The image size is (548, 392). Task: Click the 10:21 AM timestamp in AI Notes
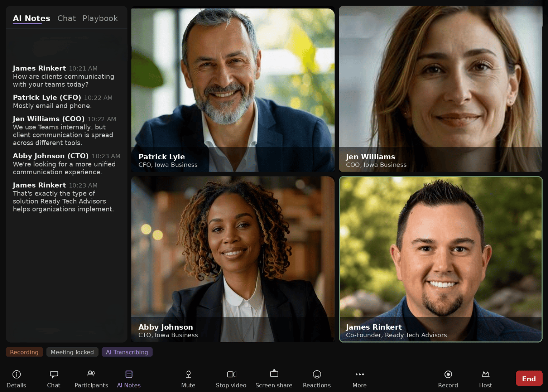[x=83, y=69]
